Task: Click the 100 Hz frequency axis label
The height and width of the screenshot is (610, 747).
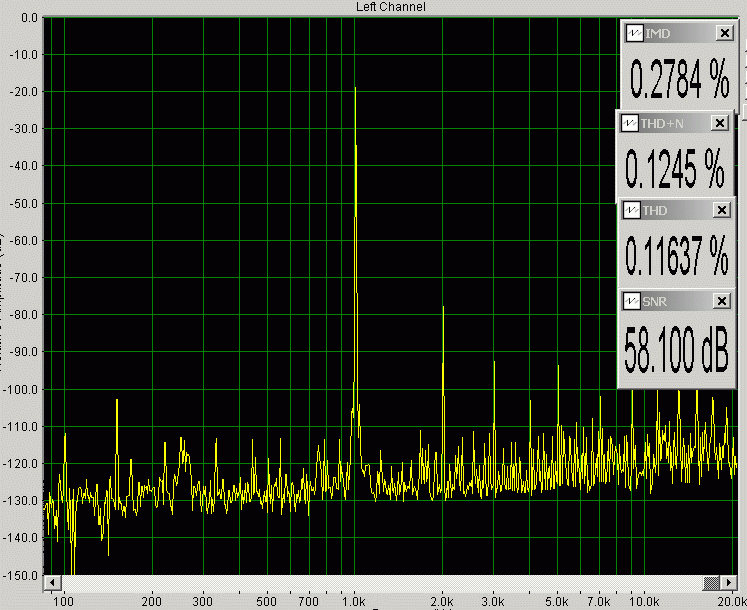Action: click(x=63, y=601)
